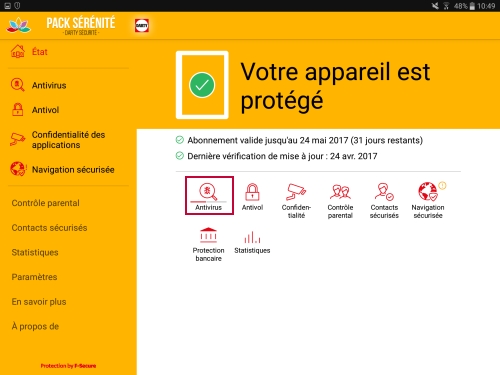Image resolution: width=500 pixels, height=375 pixels.
Task: Click the Darty logo in header
Action: click(142, 25)
